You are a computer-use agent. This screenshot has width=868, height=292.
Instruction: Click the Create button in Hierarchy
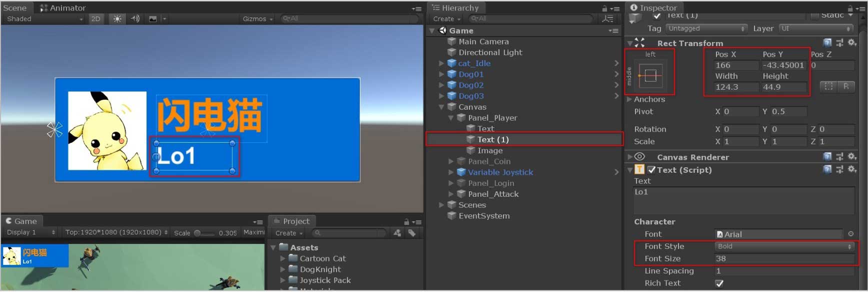click(x=446, y=19)
